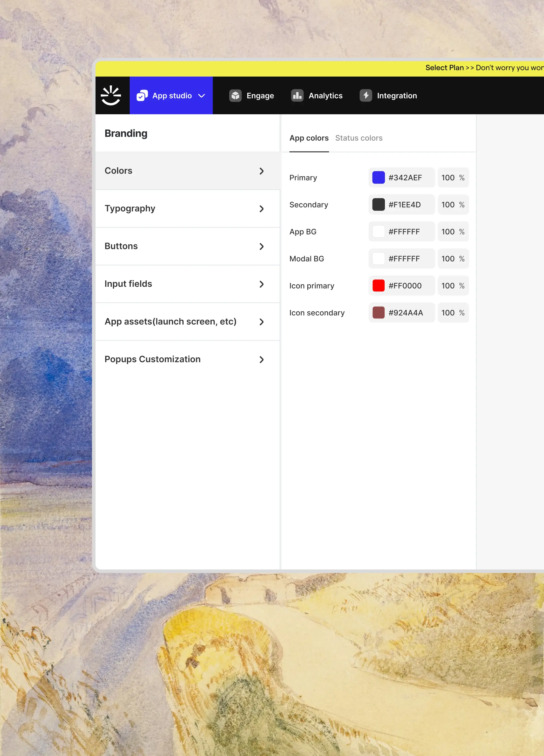
Task: Click the App studio checkmark icon
Action: (142, 96)
